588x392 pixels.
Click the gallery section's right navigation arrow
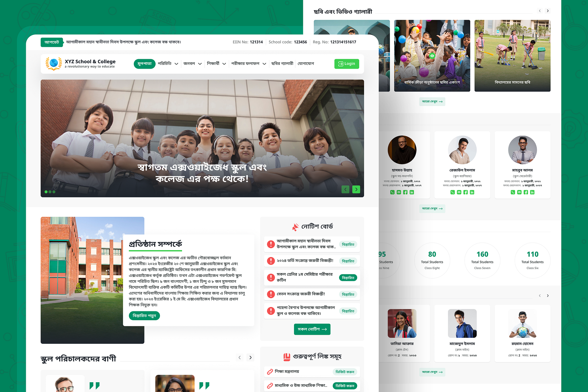pos(548,11)
